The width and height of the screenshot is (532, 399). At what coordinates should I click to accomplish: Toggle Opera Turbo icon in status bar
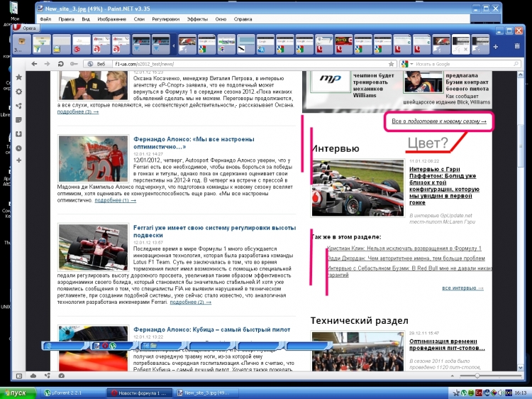click(x=62, y=376)
